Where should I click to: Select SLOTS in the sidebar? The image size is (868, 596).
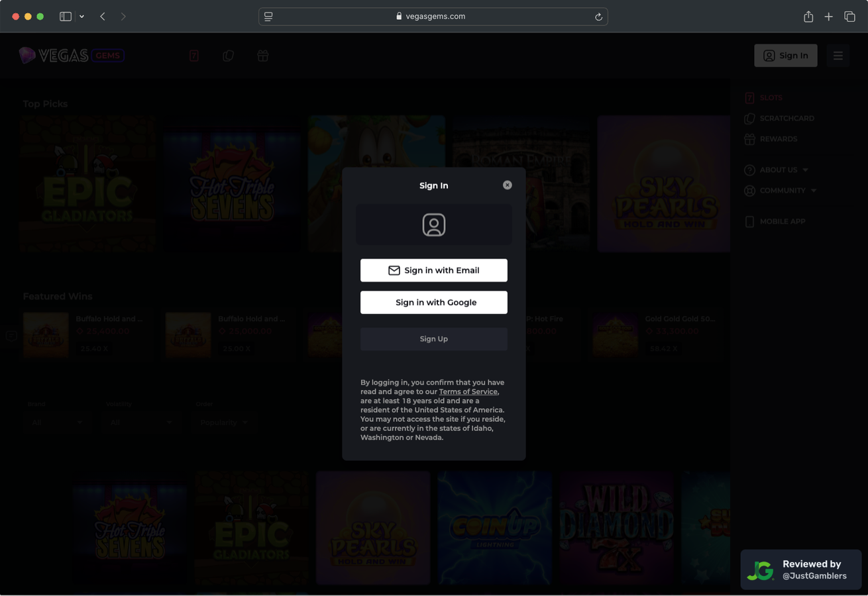771,98
